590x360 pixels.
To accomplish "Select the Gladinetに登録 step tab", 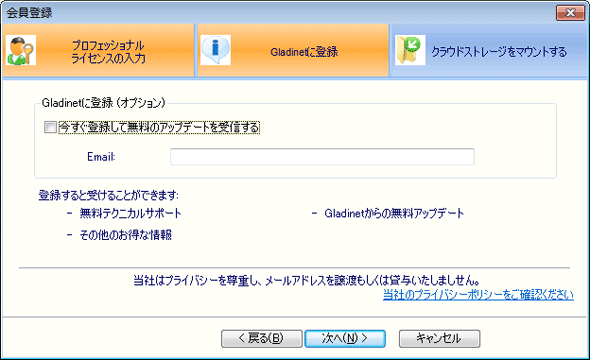I will click(293, 50).
